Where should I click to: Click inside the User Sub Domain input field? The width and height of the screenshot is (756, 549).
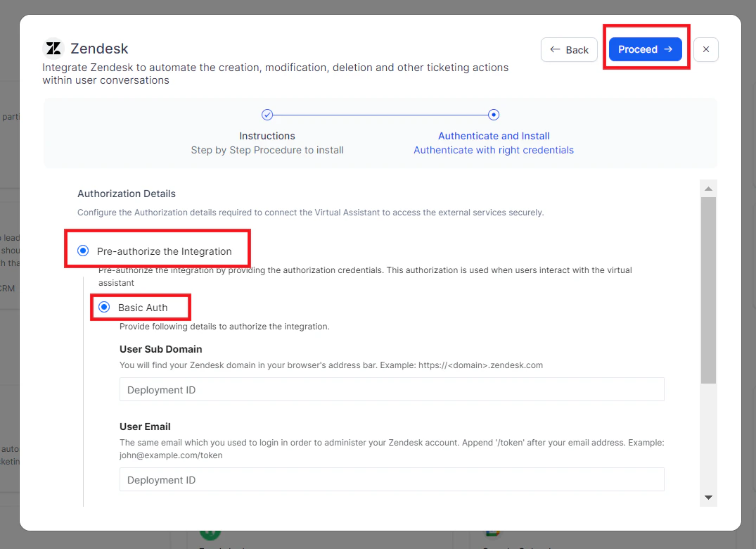click(x=392, y=389)
